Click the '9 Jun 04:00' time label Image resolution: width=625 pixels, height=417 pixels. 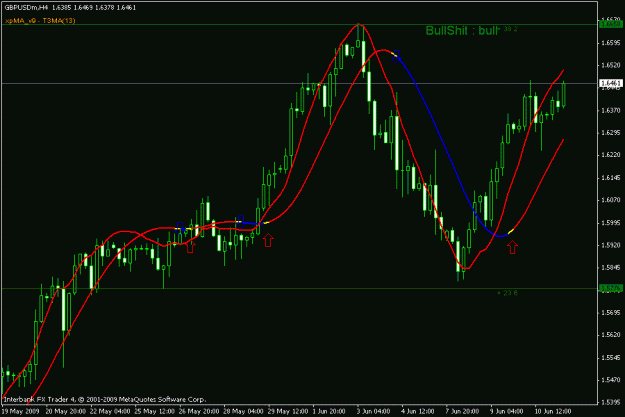pos(507,411)
